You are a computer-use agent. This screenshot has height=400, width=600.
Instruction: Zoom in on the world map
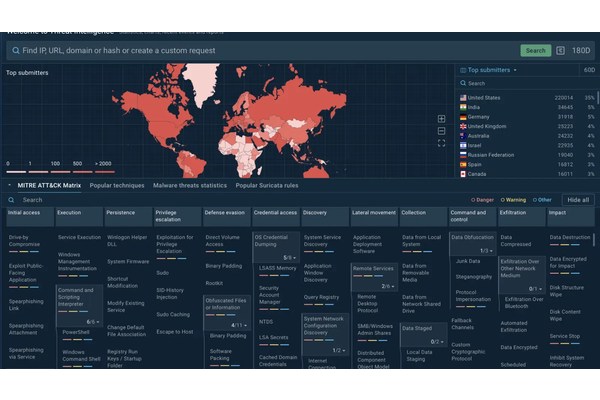coord(441,119)
